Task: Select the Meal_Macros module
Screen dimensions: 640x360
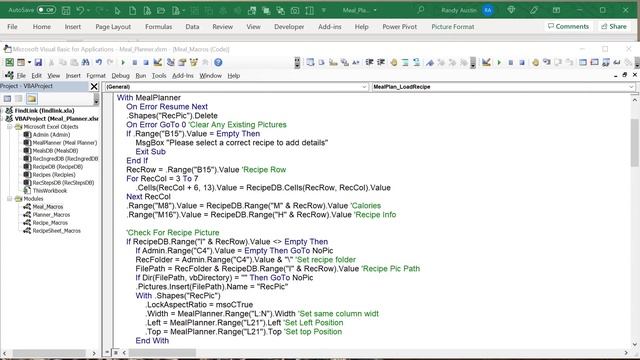Action: [x=48, y=207]
